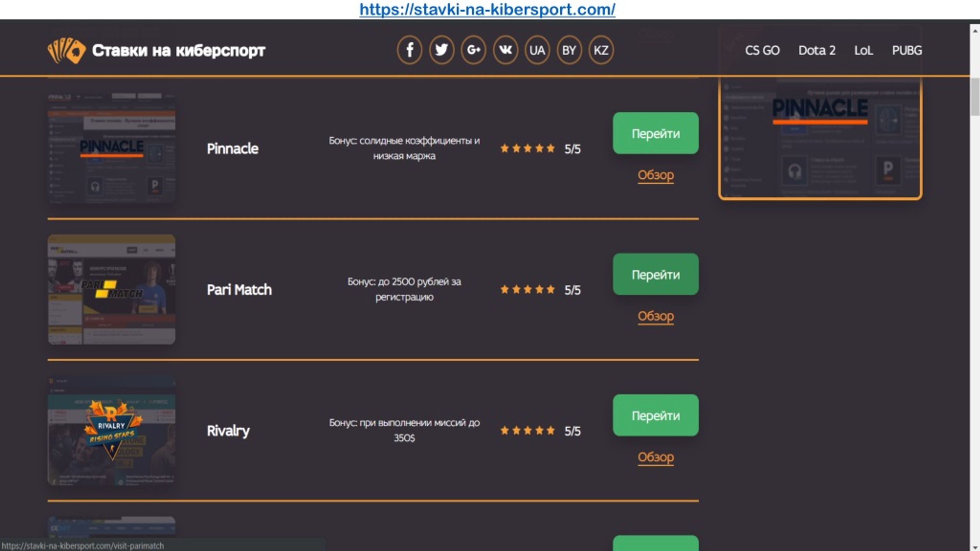This screenshot has height=551, width=980.
Task: Open the Обзор link for Pinnacle
Action: point(655,175)
